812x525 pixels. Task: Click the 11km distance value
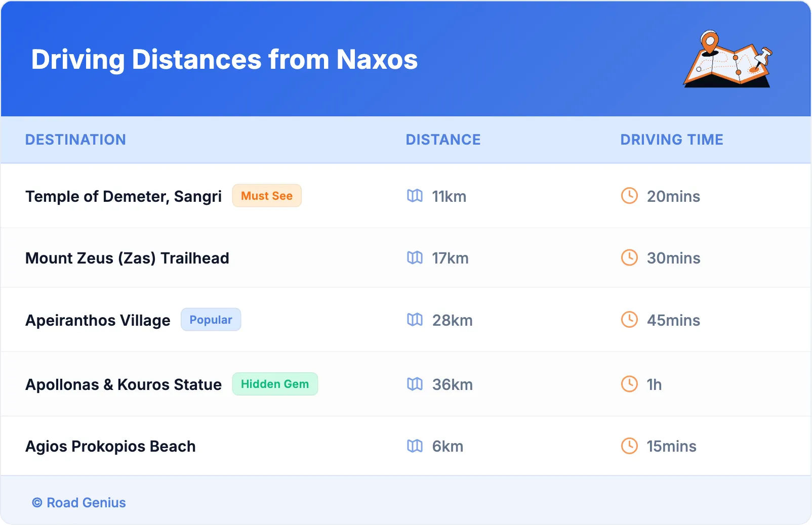pos(449,196)
